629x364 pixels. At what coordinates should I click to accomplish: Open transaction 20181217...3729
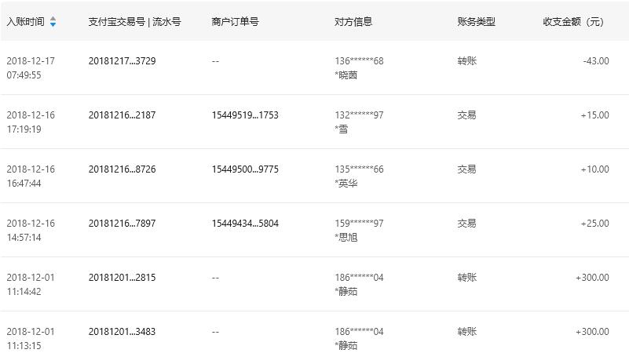(x=122, y=61)
